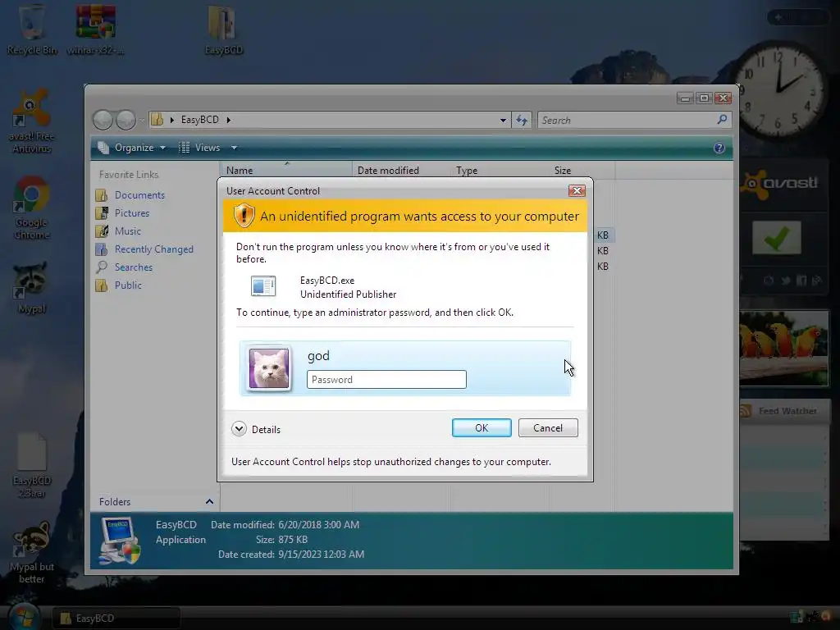Select the Recycle Bin desktop icon
The height and width of the screenshot is (630, 840).
pyautogui.click(x=32, y=30)
